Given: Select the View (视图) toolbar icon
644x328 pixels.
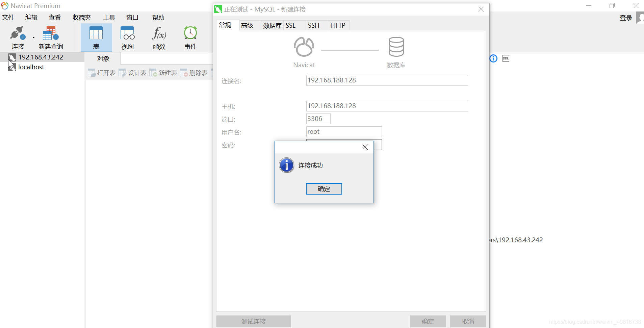Looking at the screenshot, I should click(127, 37).
